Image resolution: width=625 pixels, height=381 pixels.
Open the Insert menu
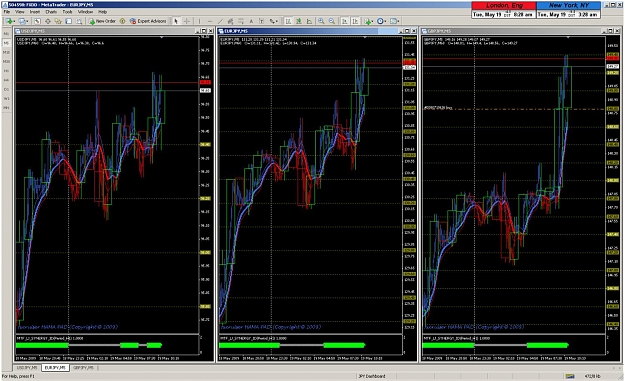coord(35,12)
